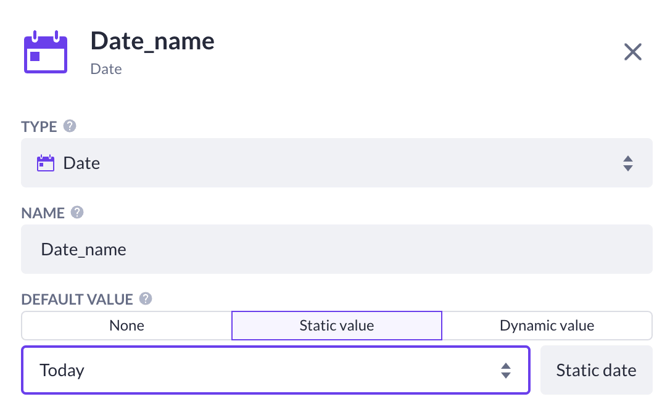Viewport: 670px width, 407px height.
Task: Click the up-down arrows in Today selector
Action: (x=506, y=371)
